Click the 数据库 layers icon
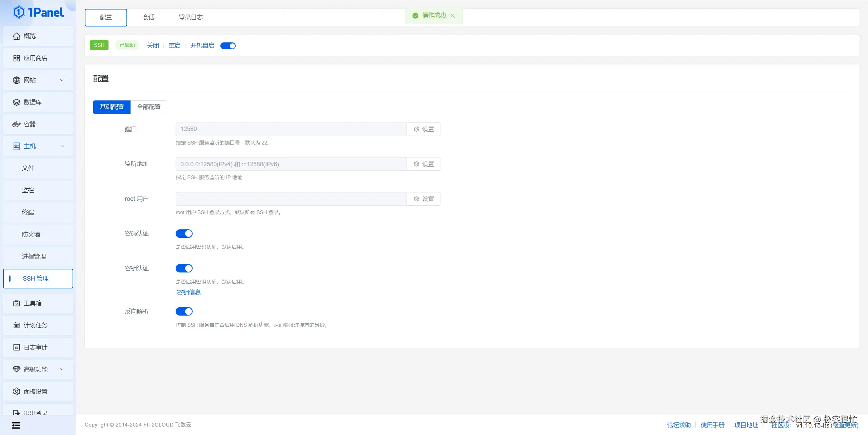The width and height of the screenshot is (868, 435). click(x=16, y=102)
